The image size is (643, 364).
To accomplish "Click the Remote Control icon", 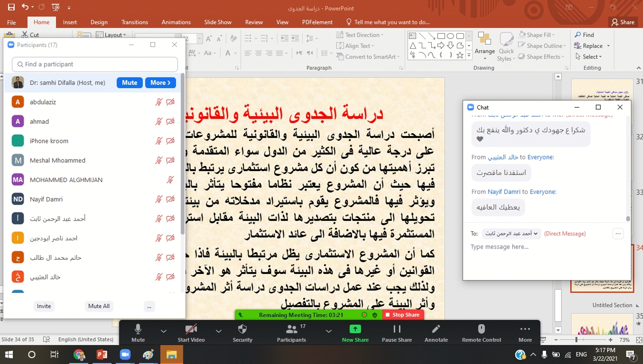I will [481, 329].
